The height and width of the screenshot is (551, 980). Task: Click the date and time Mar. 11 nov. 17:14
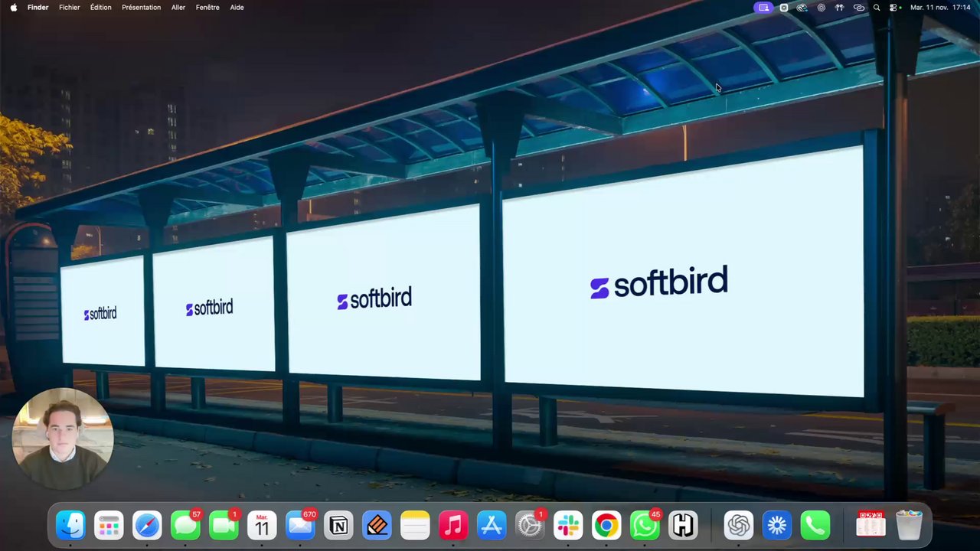tap(940, 7)
